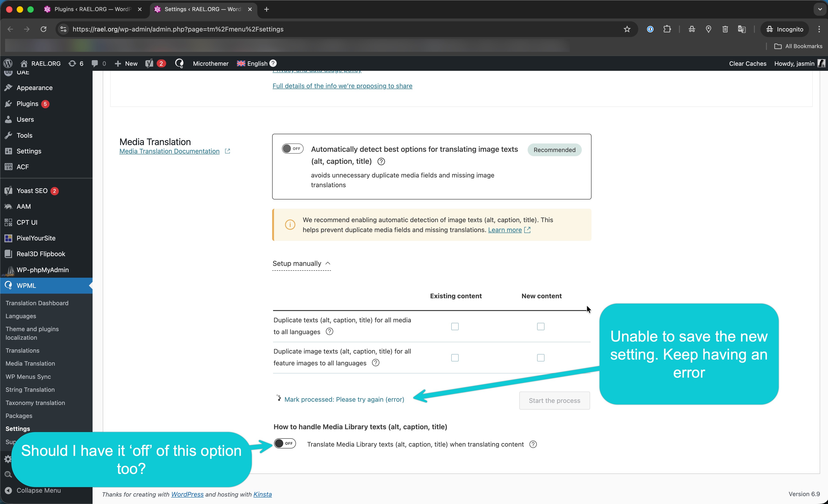Click the Yoast SEO icon in admin bar

point(149,63)
